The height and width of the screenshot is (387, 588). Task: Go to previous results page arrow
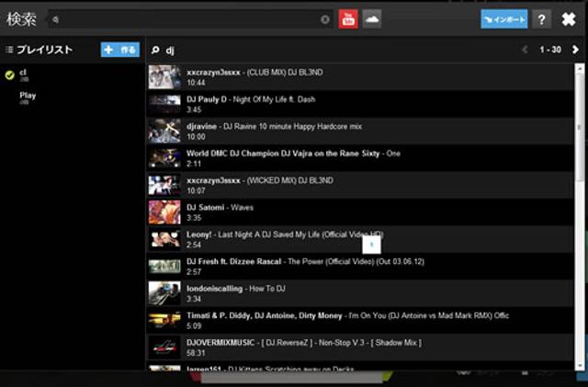click(525, 50)
